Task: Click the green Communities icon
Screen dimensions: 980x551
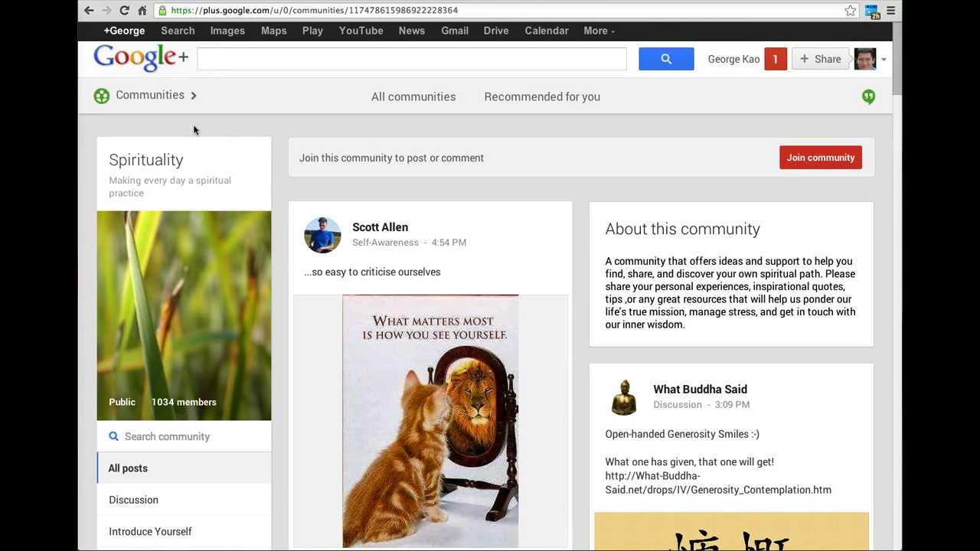Action: click(101, 96)
